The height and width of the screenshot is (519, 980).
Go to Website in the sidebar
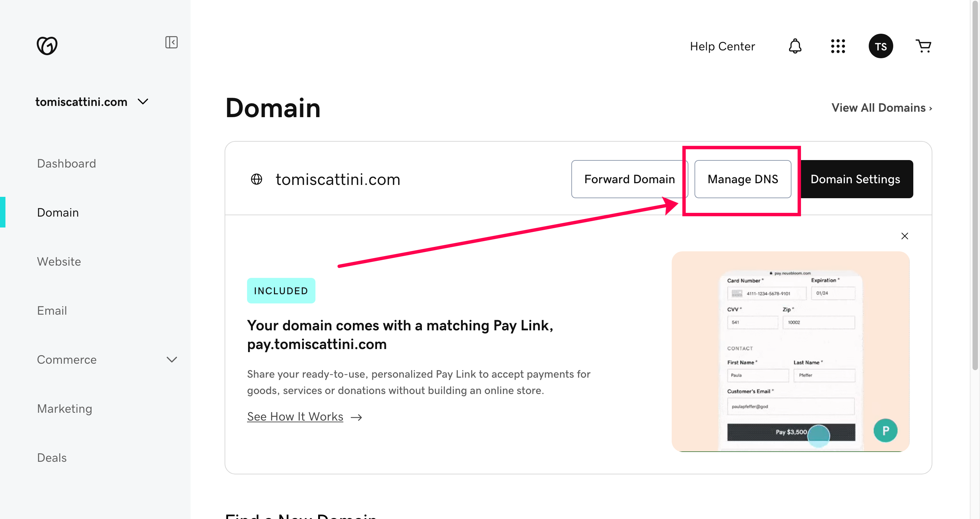59,262
